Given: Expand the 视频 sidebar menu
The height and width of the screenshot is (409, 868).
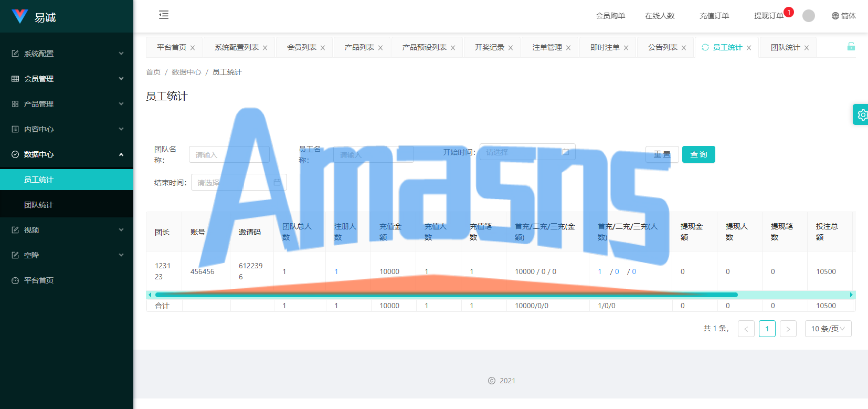Looking at the screenshot, I should click(67, 230).
